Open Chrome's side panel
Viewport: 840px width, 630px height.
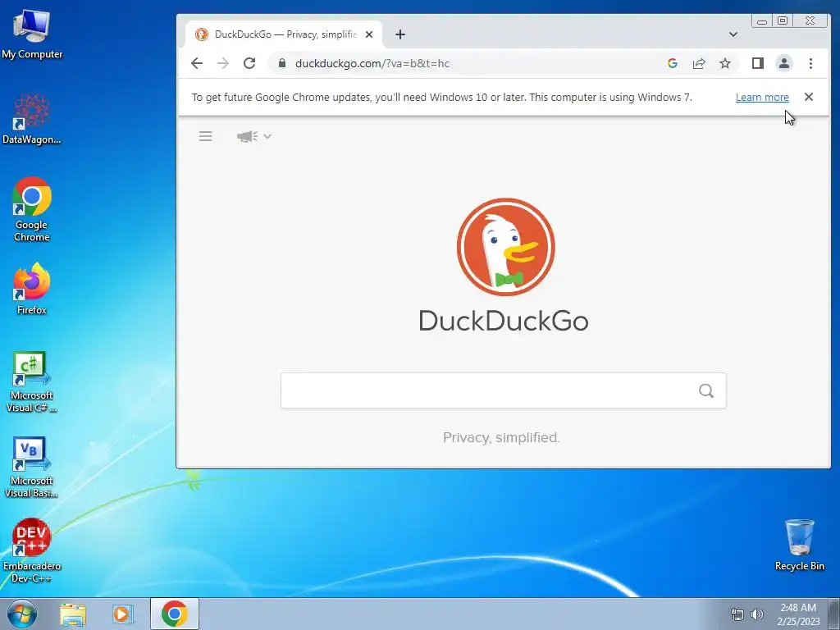pyautogui.click(x=757, y=63)
